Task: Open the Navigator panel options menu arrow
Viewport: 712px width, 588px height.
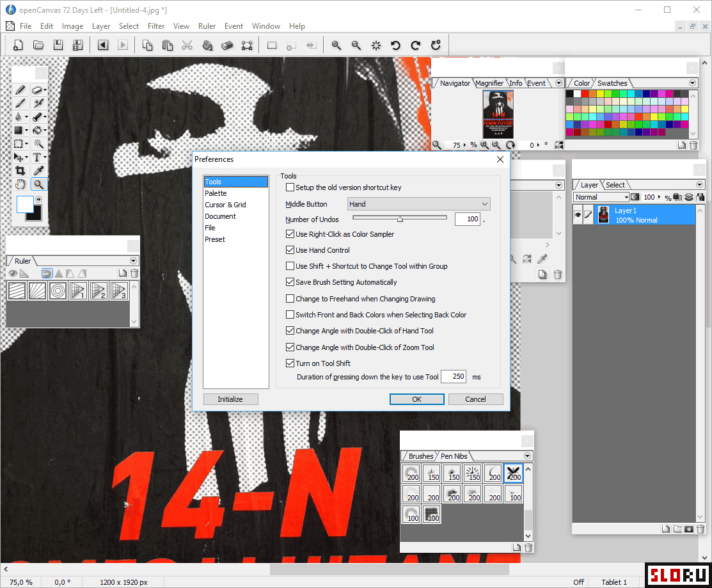Action: pyautogui.click(x=559, y=83)
